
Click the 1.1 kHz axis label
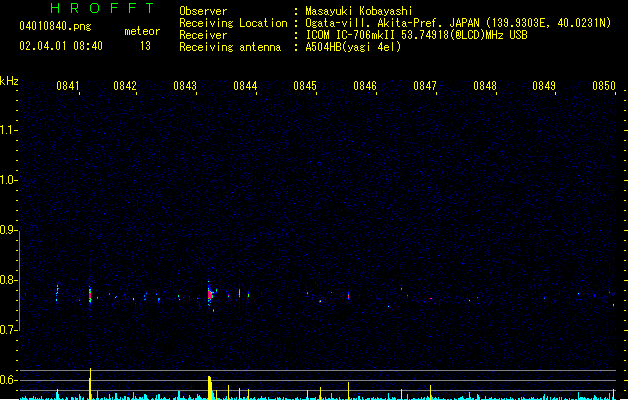point(8,130)
